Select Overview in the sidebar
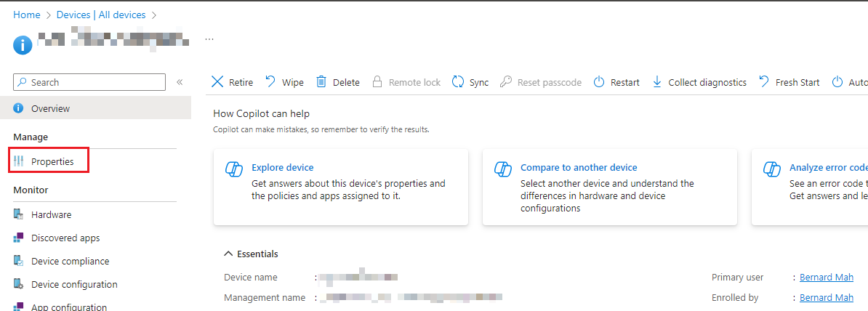Viewport: 868px width, 311px height. point(50,109)
